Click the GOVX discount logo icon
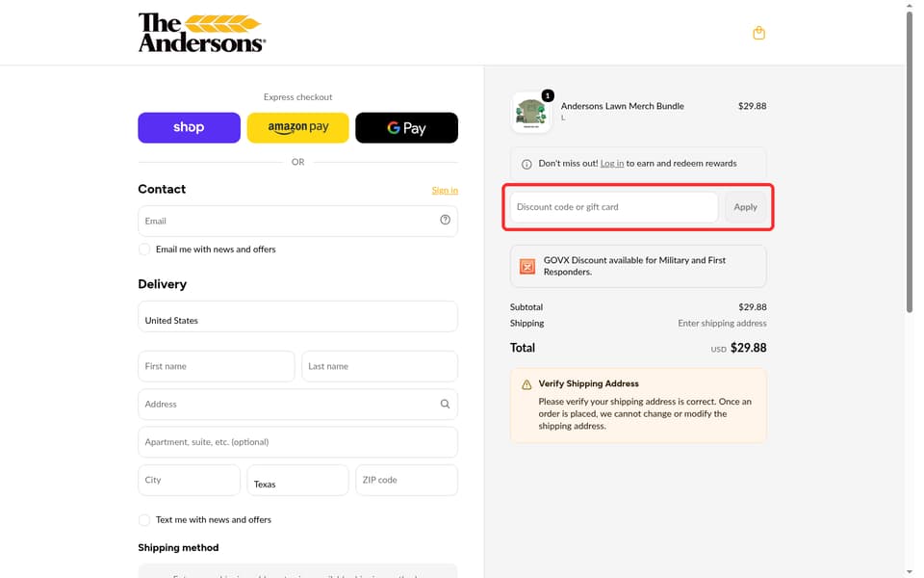The image size is (924, 578). click(526, 266)
